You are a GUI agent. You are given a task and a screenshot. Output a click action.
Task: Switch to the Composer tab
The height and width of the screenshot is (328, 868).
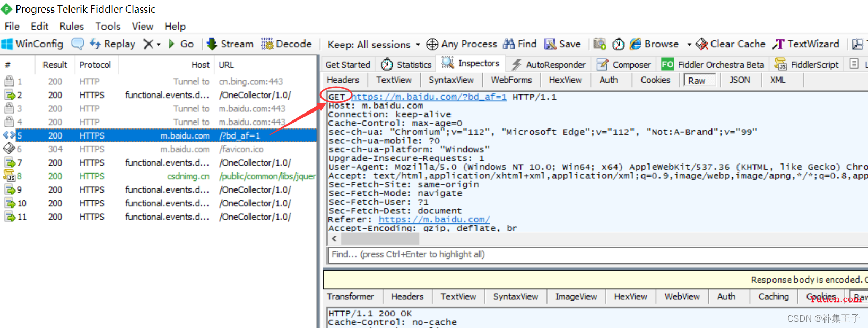624,65
